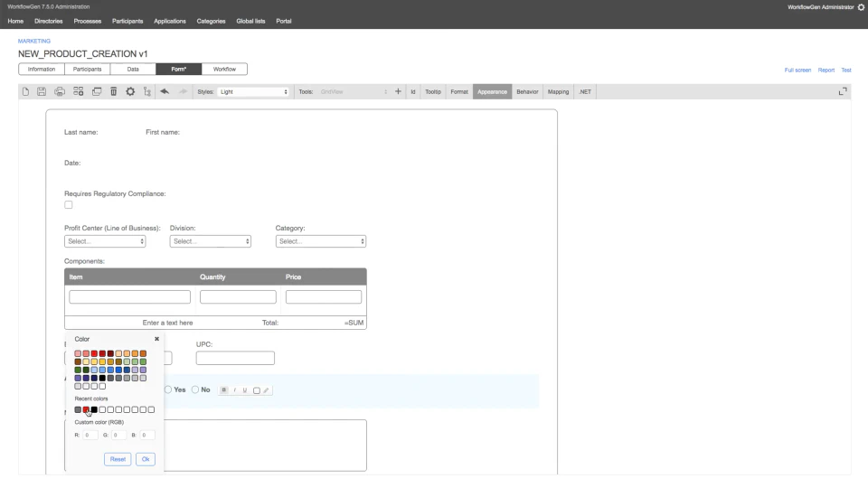This screenshot has width=868, height=488.
Task: Open the Division Select dropdown
Action: (x=211, y=241)
